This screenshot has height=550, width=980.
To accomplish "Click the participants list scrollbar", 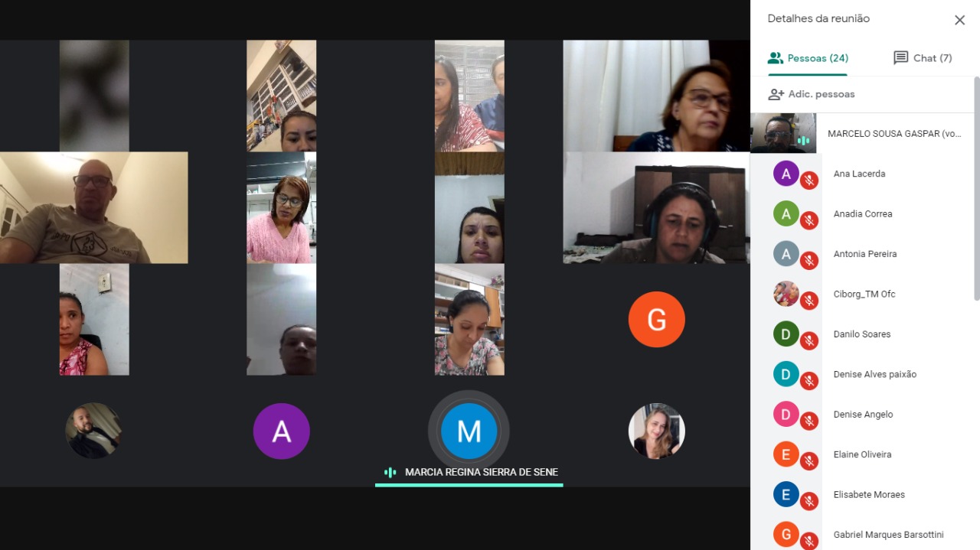I will [976, 188].
